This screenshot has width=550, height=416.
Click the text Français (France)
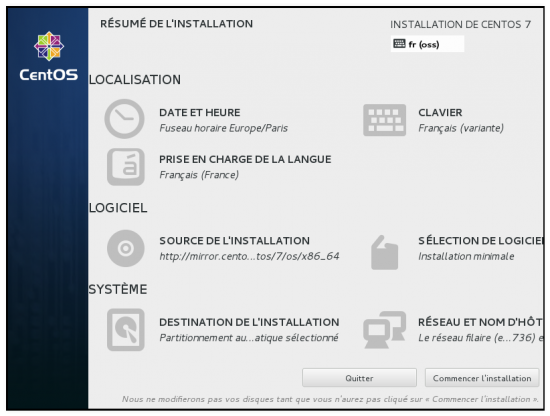(x=199, y=175)
